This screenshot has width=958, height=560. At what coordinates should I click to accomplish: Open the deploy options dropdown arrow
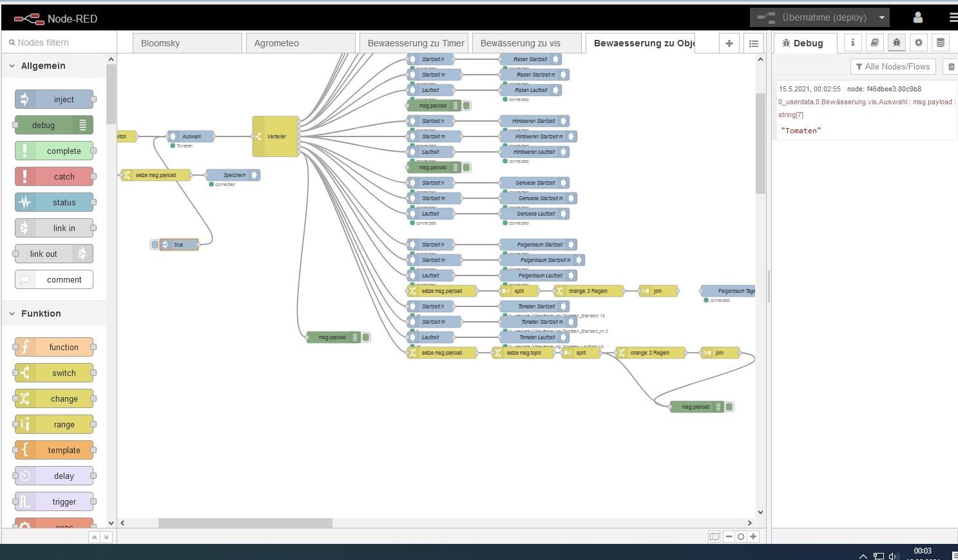882,17
